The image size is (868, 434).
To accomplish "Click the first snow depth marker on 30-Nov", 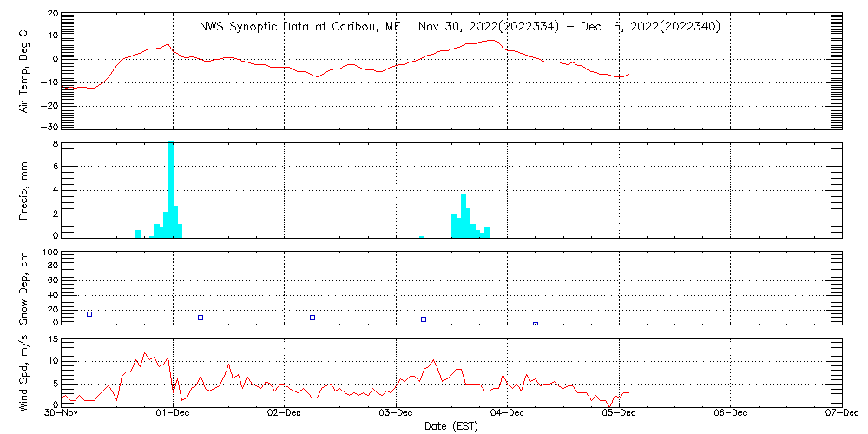I will click(x=89, y=314).
